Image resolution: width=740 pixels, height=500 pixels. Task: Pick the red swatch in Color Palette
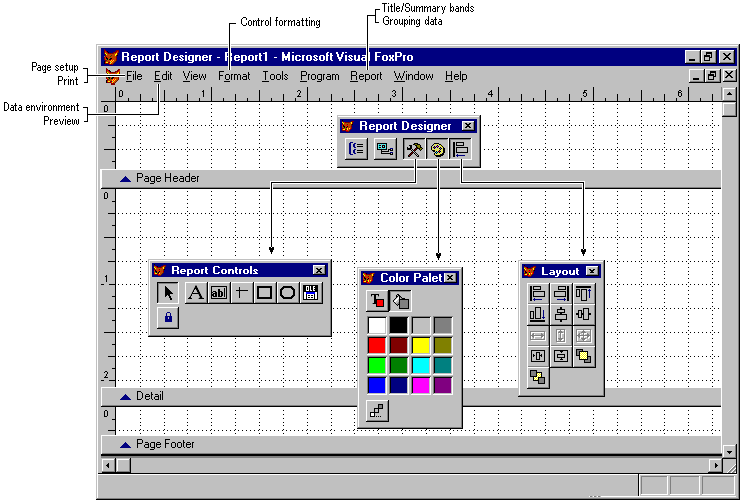(377, 345)
